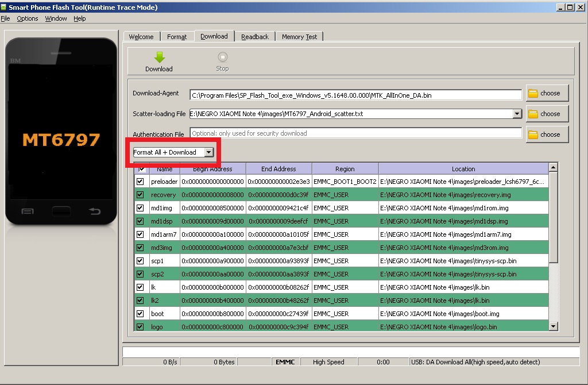Click the green Download arrow icon
The width and height of the screenshot is (588, 385).
tap(159, 57)
